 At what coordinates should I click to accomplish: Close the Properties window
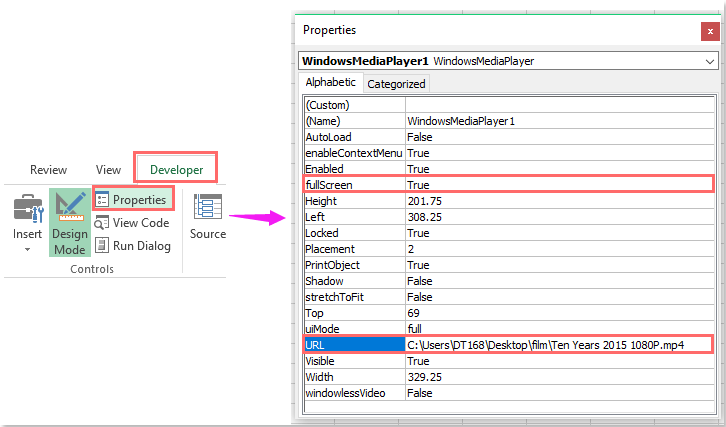tap(709, 31)
